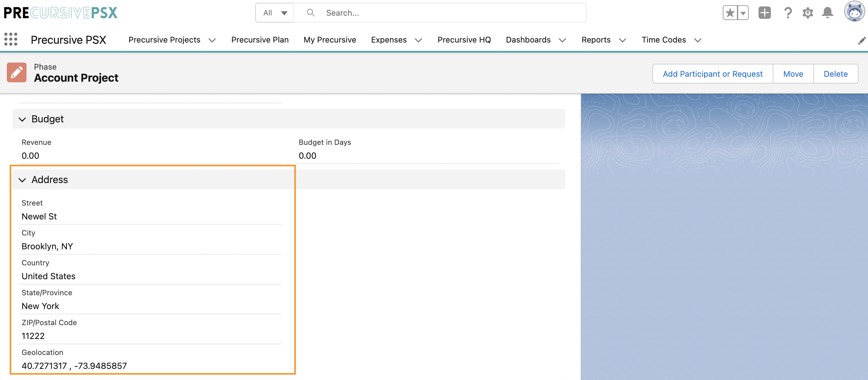Click the postal code 11222

33,336
